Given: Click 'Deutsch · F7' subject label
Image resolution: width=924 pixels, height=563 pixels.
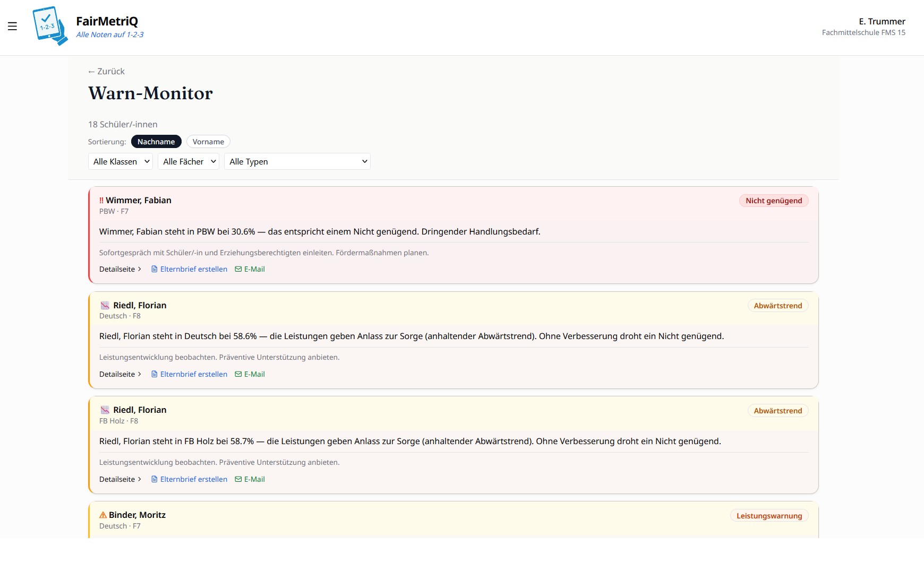Looking at the screenshot, I should tap(120, 526).
